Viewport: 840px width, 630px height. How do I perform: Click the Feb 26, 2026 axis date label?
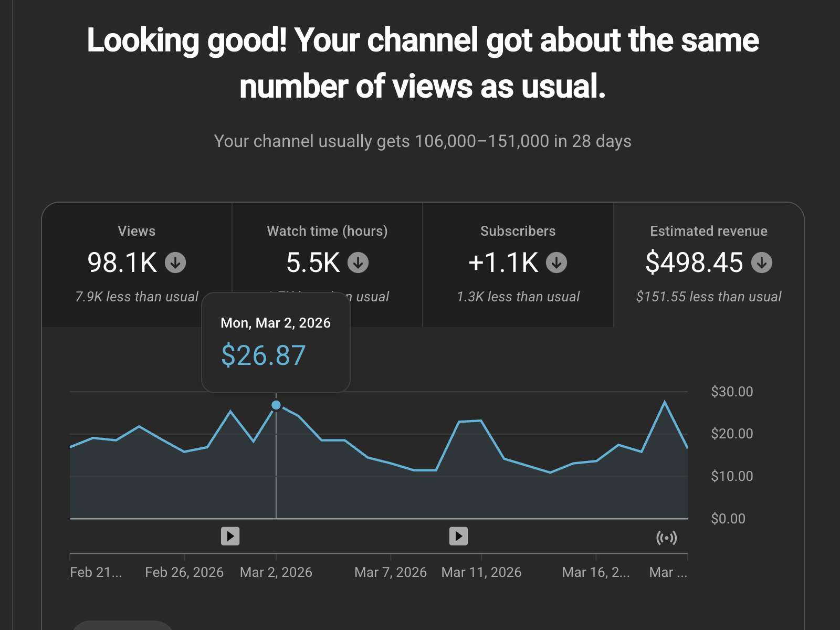point(184,572)
